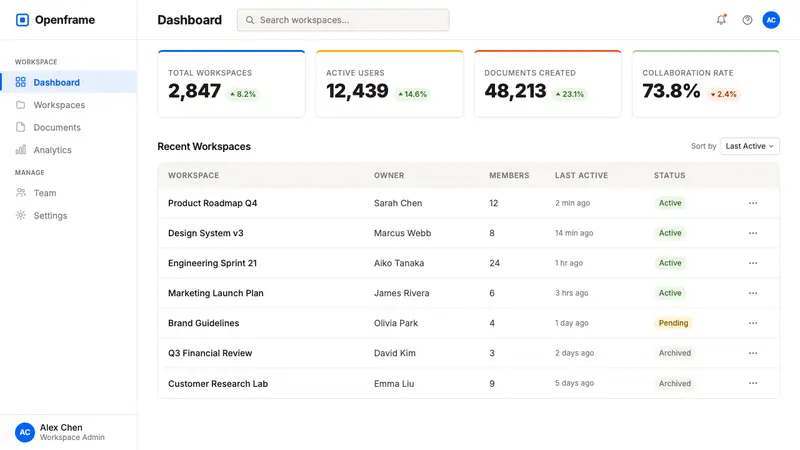Open the Engineering Sprint 21 workspace
The width and height of the screenshot is (800, 450).
coord(212,263)
